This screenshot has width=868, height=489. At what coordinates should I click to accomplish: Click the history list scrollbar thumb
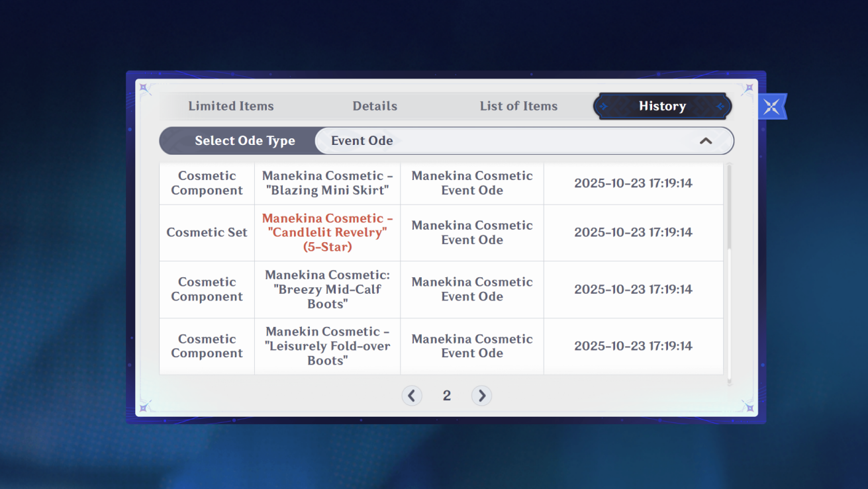click(x=730, y=206)
